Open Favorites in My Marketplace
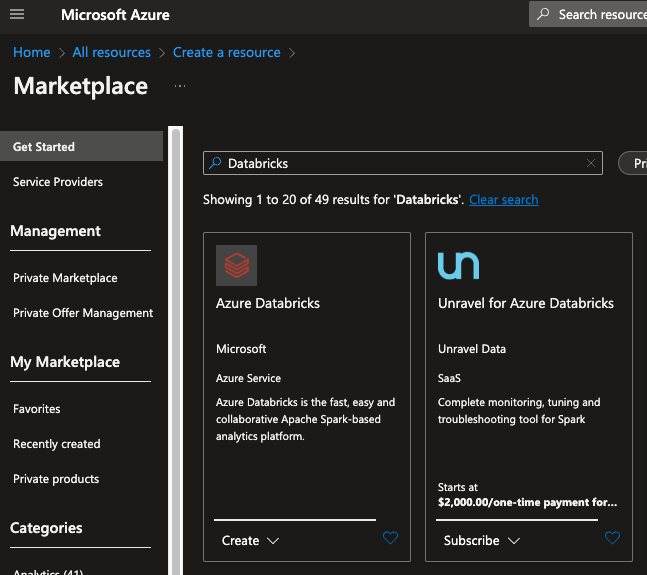The image size is (647, 575). point(37,409)
